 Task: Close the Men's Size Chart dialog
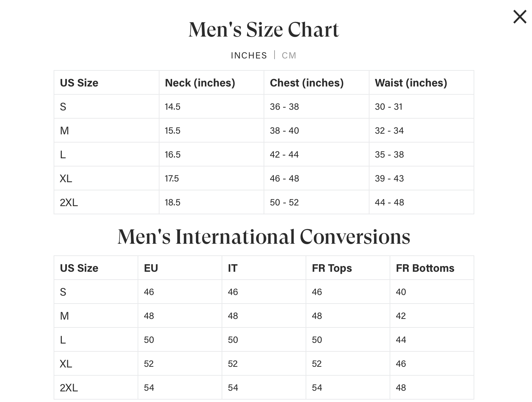tap(520, 17)
